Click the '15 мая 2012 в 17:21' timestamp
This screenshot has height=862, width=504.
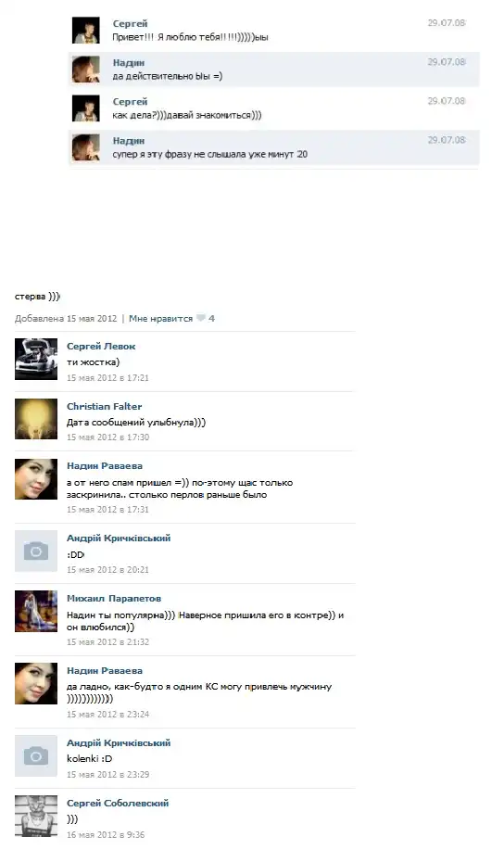(x=107, y=377)
